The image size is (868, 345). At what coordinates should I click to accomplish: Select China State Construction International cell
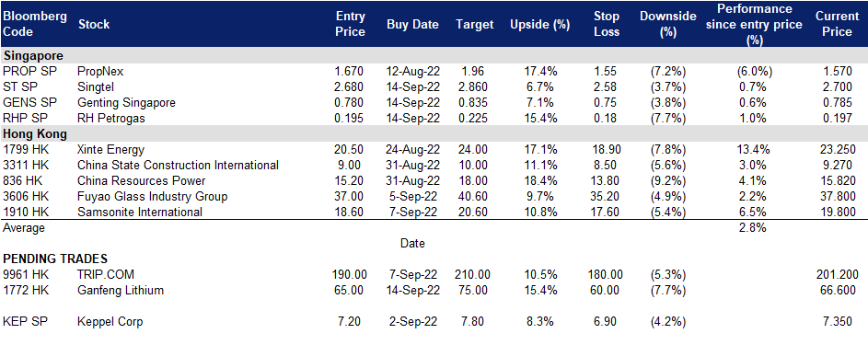pos(178,165)
